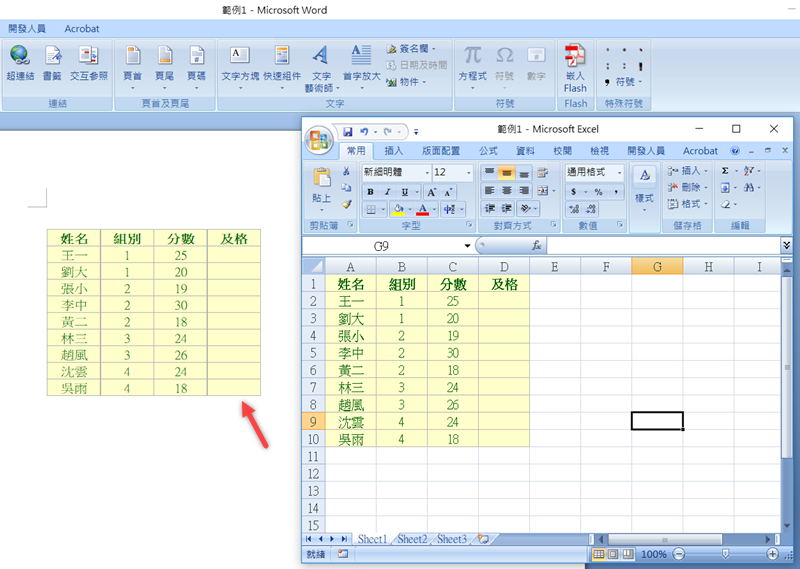Toggle wrap text in Excel

click(x=543, y=173)
